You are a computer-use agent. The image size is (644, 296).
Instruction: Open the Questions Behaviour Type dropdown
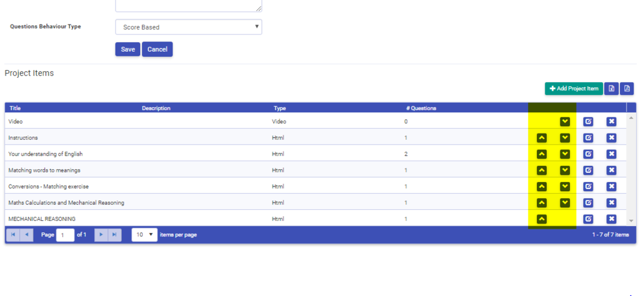[189, 27]
